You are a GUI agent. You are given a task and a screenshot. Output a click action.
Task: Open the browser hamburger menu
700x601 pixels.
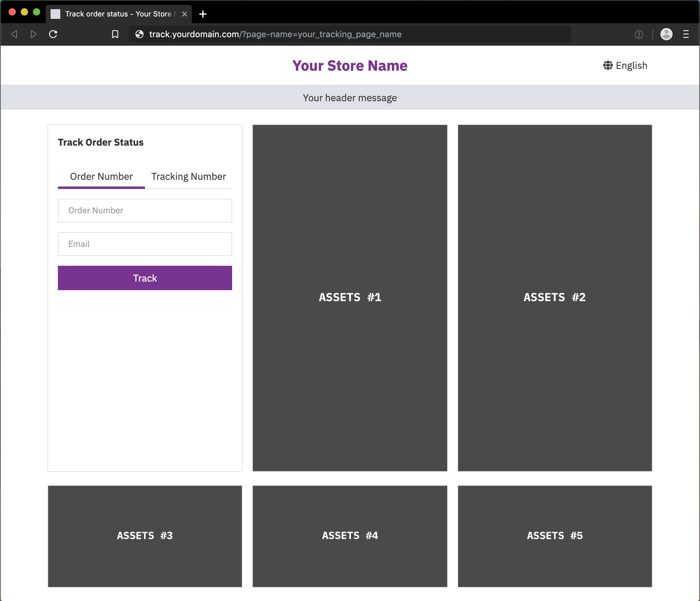tap(685, 34)
